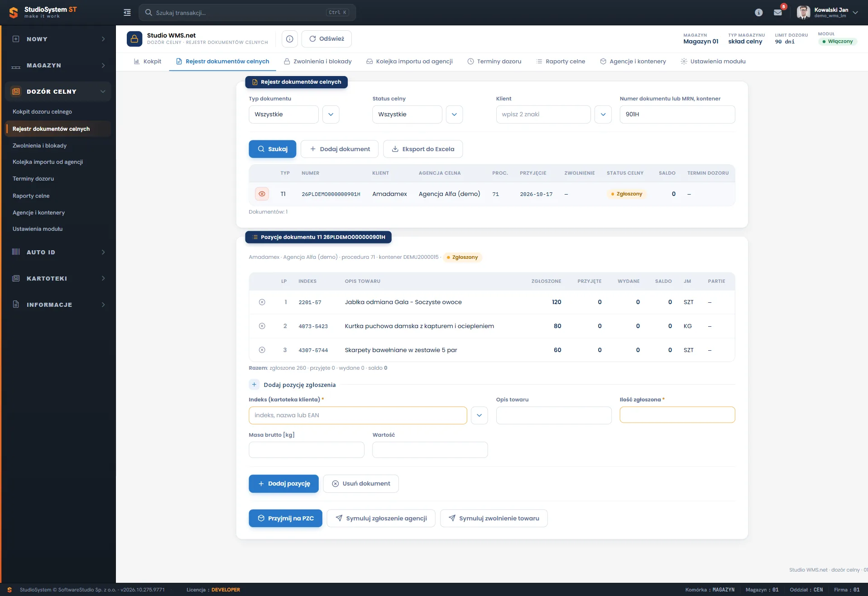Open the Raporty celne tab
The image size is (868, 596).
pyautogui.click(x=561, y=62)
